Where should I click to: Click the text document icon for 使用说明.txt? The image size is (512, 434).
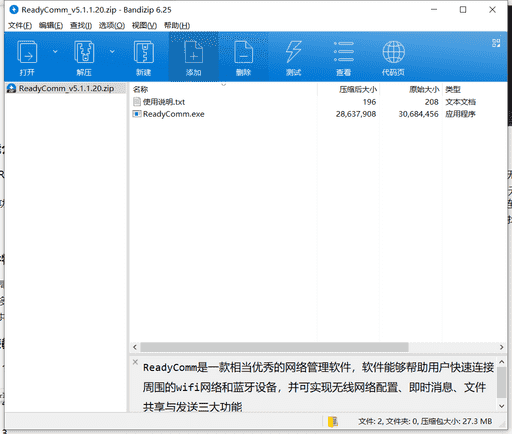pyautogui.click(x=137, y=101)
